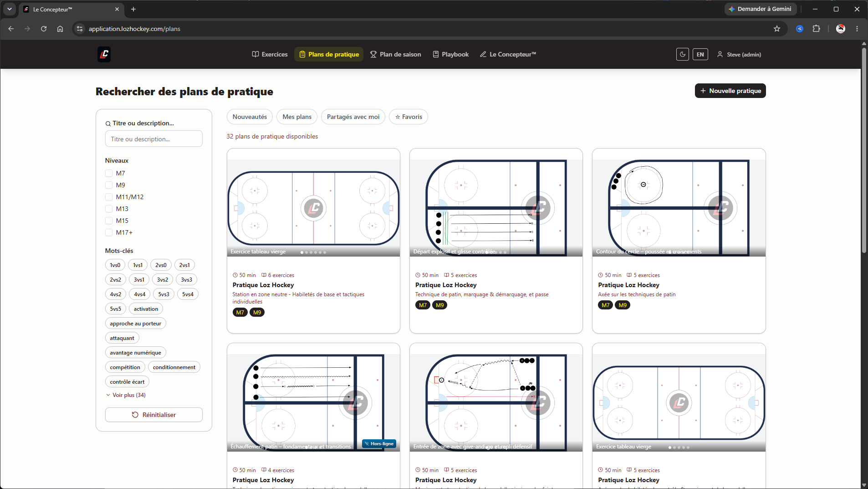Check the M7 level checkbox
This screenshot has height=489, width=868.
109,173
